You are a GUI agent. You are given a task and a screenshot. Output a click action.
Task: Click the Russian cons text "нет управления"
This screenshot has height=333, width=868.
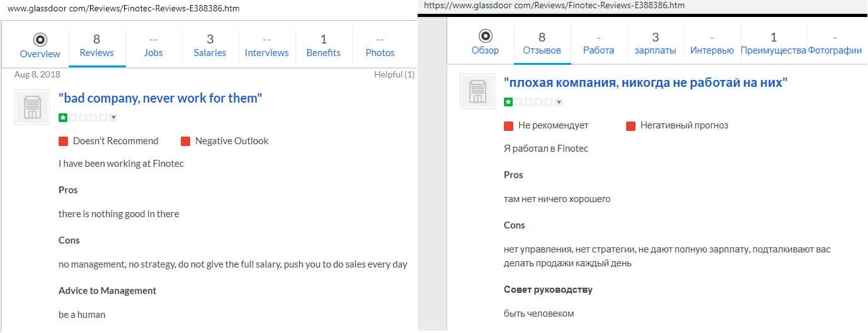pyautogui.click(x=667, y=256)
